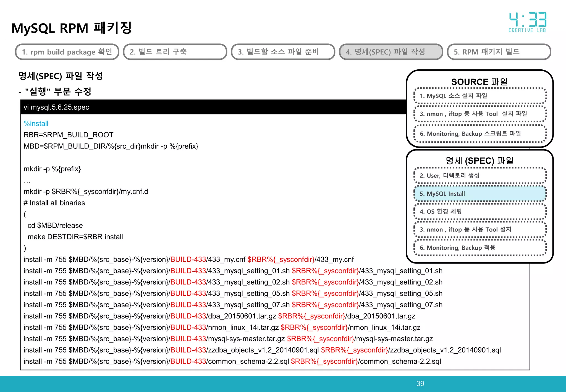This screenshot has width=566, height=392.
Task: Click the 4:33 Creative Lab logo
Action: pyautogui.click(x=527, y=22)
